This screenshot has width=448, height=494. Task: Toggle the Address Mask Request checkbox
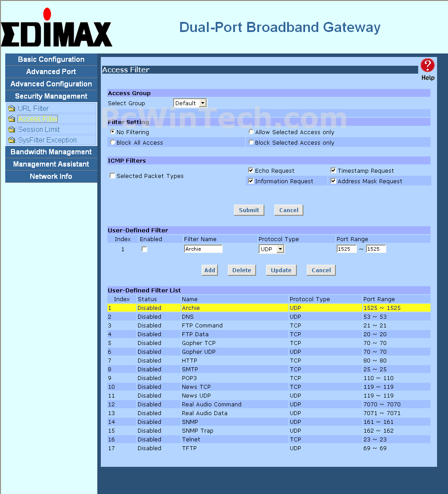click(x=333, y=181)
